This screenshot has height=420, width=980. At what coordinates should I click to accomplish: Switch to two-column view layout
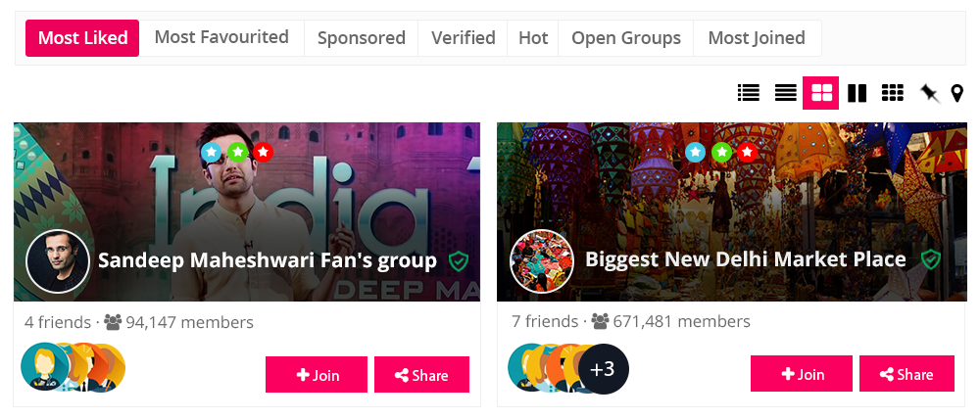tap(857, 93)
